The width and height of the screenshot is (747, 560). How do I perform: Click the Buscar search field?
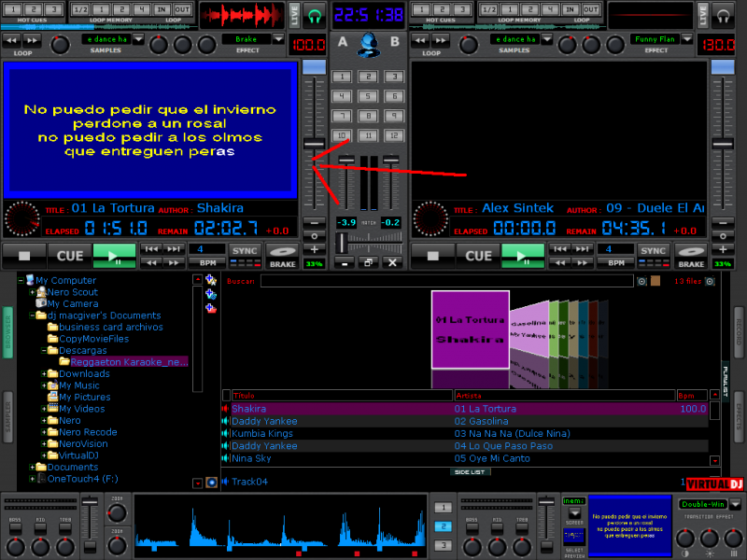pyautogui.click(x=447, y=281)
